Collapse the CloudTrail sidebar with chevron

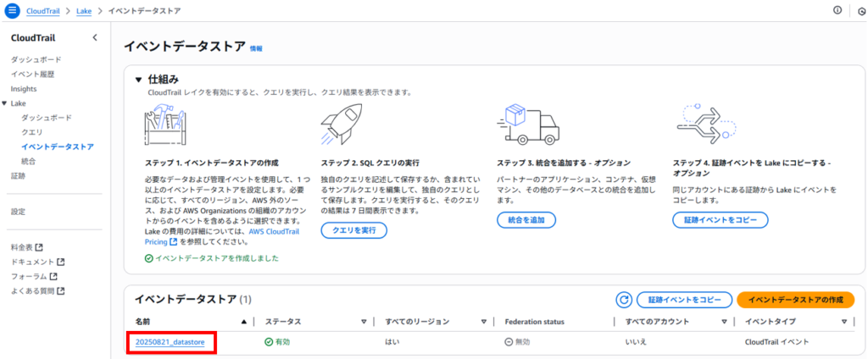pyautogui.click(x=95, y=37)
